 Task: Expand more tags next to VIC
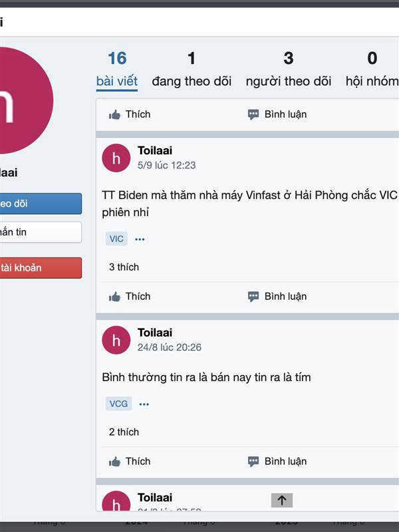click(140, 239)
